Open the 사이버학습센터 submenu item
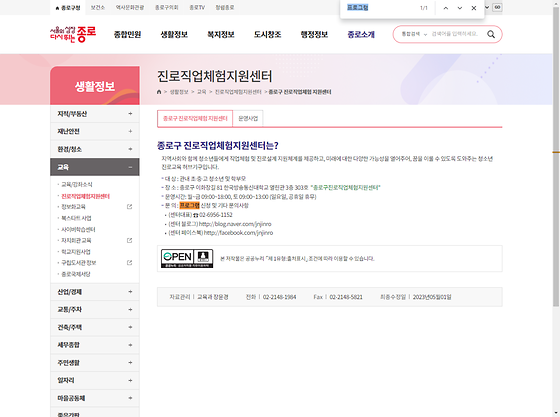Image resolution: width=560 pixels, height=417 pixels. [x=78, y=229]
